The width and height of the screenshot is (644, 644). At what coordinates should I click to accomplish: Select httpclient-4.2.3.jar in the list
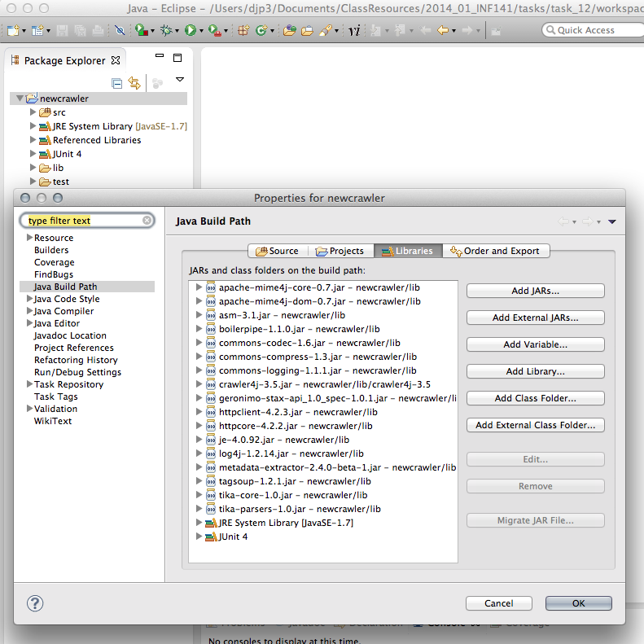coord(298,412)
